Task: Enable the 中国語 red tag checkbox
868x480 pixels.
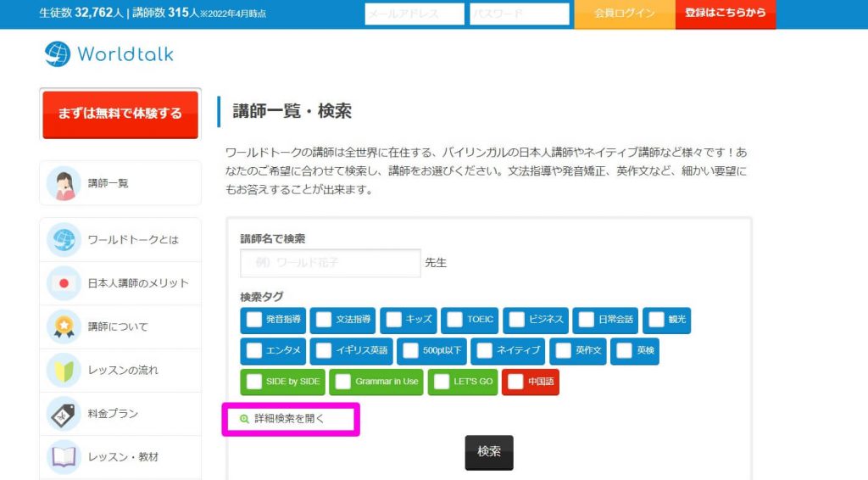Action: (x=515, y=382)
